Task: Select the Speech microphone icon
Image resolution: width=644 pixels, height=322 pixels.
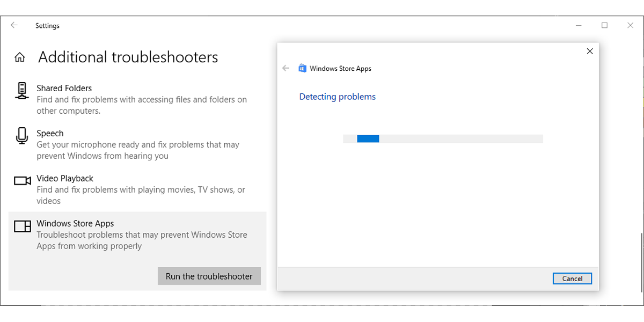Action: pyautogui.click(x=21, y=136)
